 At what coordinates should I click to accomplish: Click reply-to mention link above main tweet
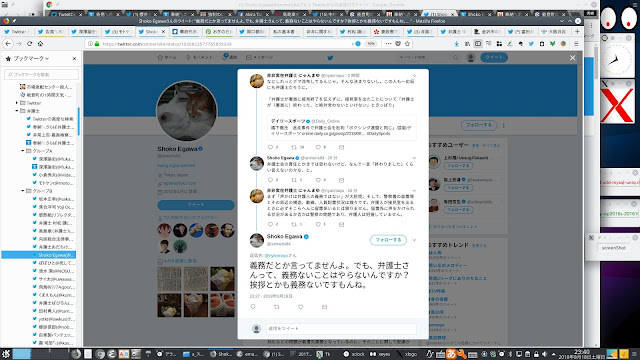point(277,256)
